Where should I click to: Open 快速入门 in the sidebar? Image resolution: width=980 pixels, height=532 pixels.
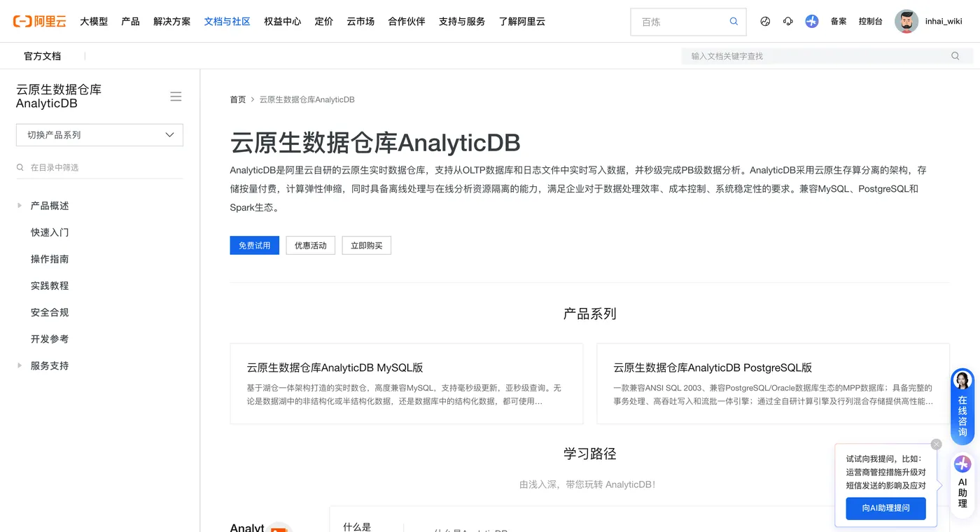tap(50, 232)
